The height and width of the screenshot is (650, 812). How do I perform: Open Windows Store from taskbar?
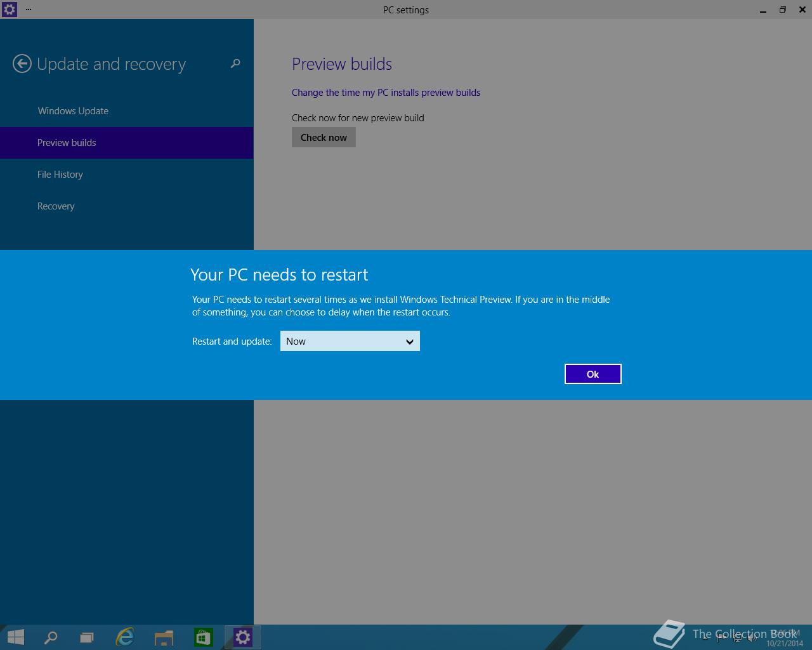point(203,637)
